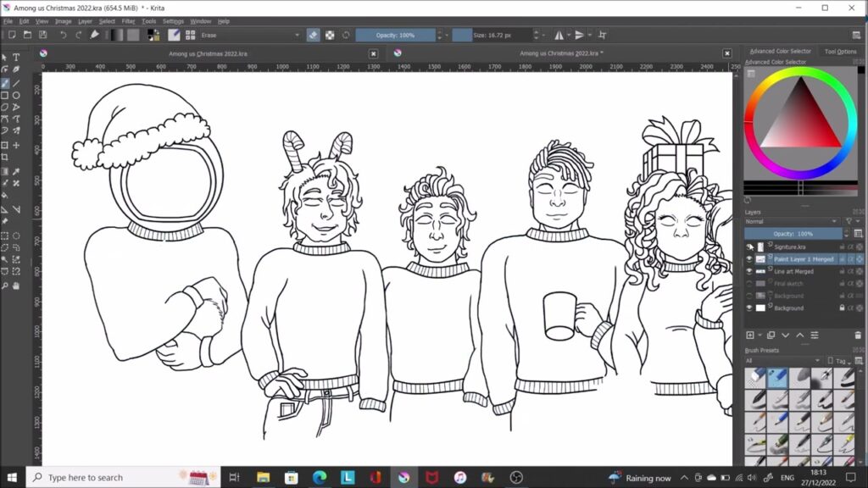The image size is (868, 488).
Task: Select the Text tool in toolbox
Action: (x=16, y=58)
